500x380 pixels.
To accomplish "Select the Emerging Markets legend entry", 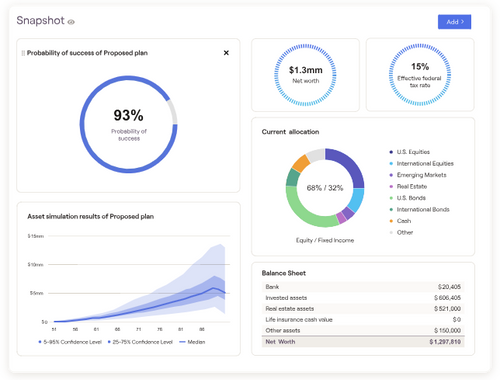I will 418,175.
